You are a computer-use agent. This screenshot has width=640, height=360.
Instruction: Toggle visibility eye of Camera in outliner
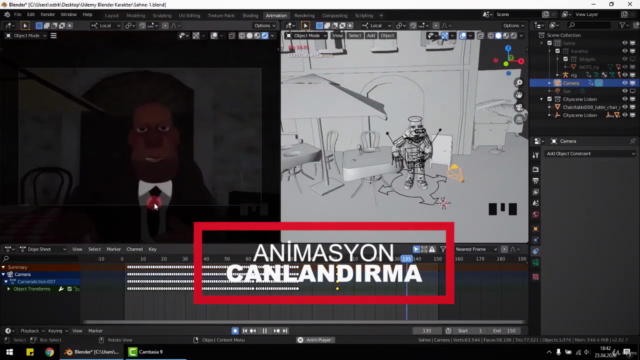pyautogui.click(x=624, y=83)
